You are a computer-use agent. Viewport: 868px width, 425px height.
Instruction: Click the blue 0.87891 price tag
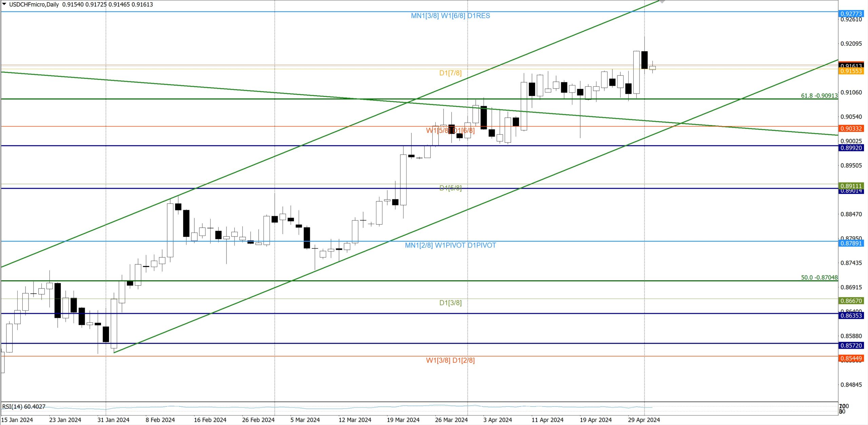point(851,243)
